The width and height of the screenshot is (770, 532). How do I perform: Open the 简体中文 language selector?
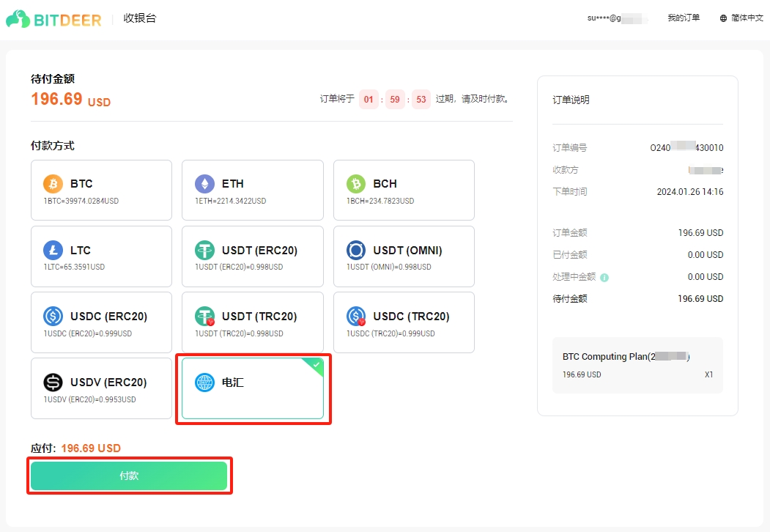point(741,18)
